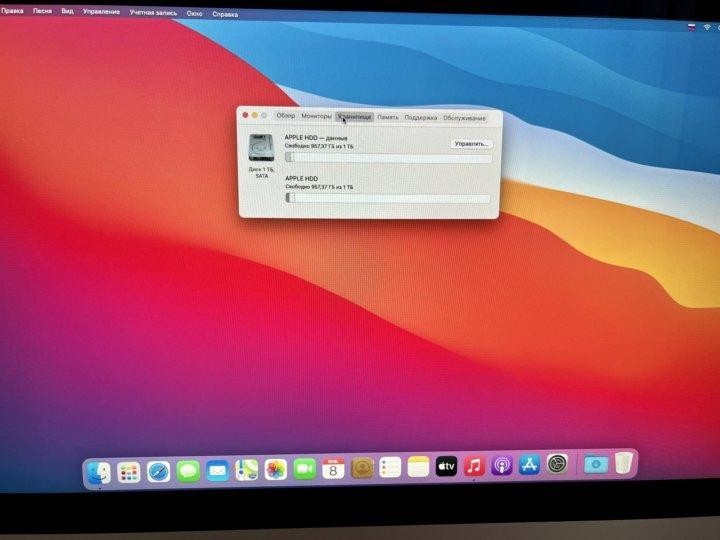Open the Downloads folder in Dock

596,464
